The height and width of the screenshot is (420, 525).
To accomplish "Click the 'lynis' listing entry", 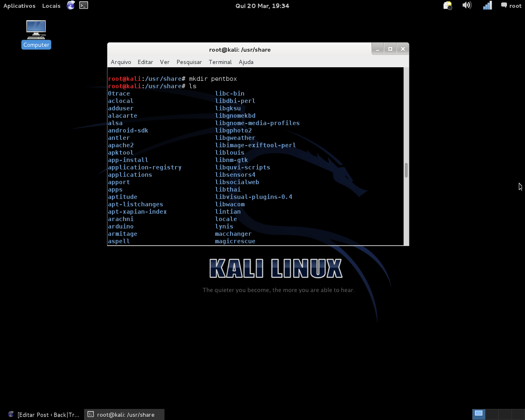I will point(224,226).
